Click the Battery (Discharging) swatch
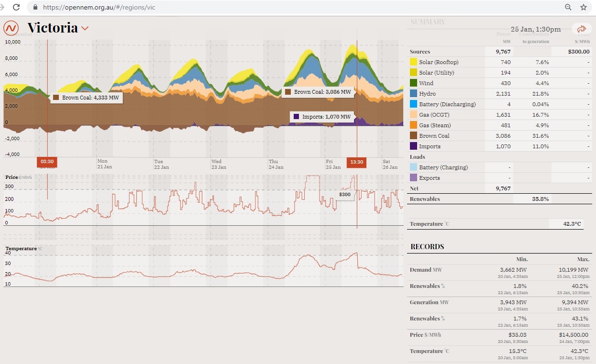Image resolution: width=596 pixels, height=364 pixels. coord(413,104)
